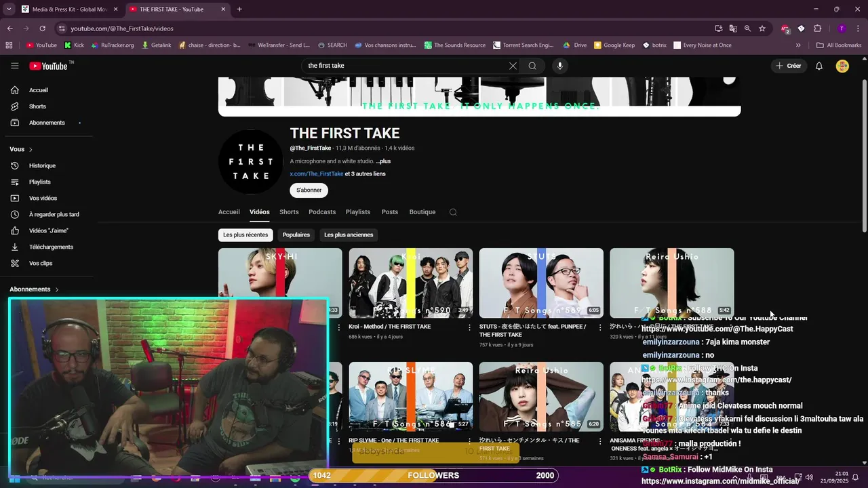Open the three-dot menu for RIP SLYME video
868x488 pixels.
469,441
